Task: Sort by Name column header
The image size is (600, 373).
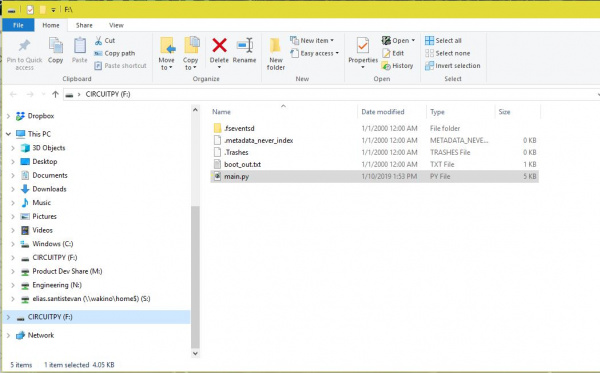Action: pyautogui.click(x=283, y=112)
